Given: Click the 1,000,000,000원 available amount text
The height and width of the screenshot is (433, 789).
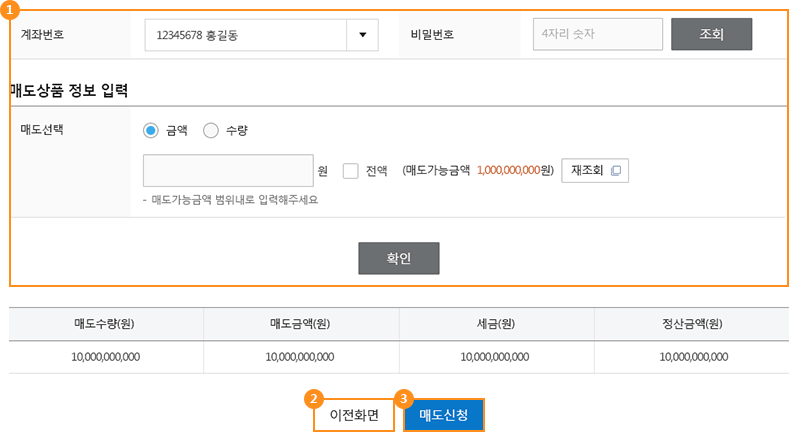Looking at the screenshot, I should (515, 170).
